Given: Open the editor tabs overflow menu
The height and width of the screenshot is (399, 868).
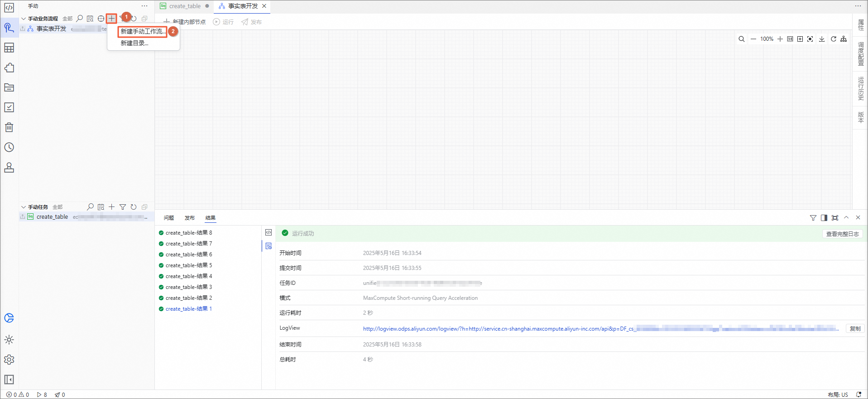Looking at the screenshot, I should (x=858, y=6).
